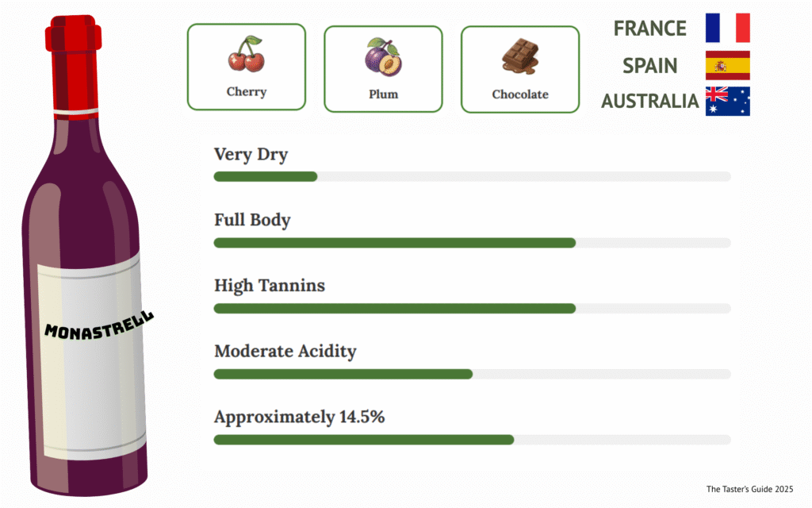
Task: Click the France flag icon
Action: 727,28
